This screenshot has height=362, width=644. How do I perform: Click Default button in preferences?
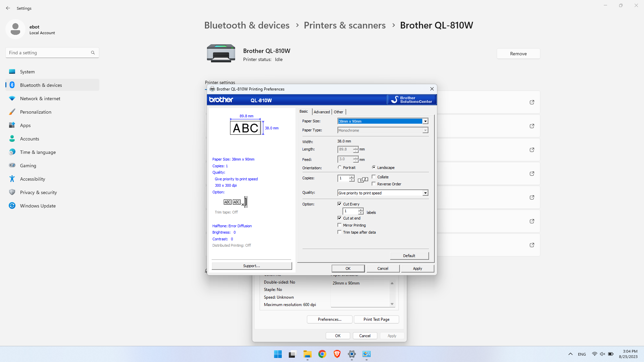[409, 256]
